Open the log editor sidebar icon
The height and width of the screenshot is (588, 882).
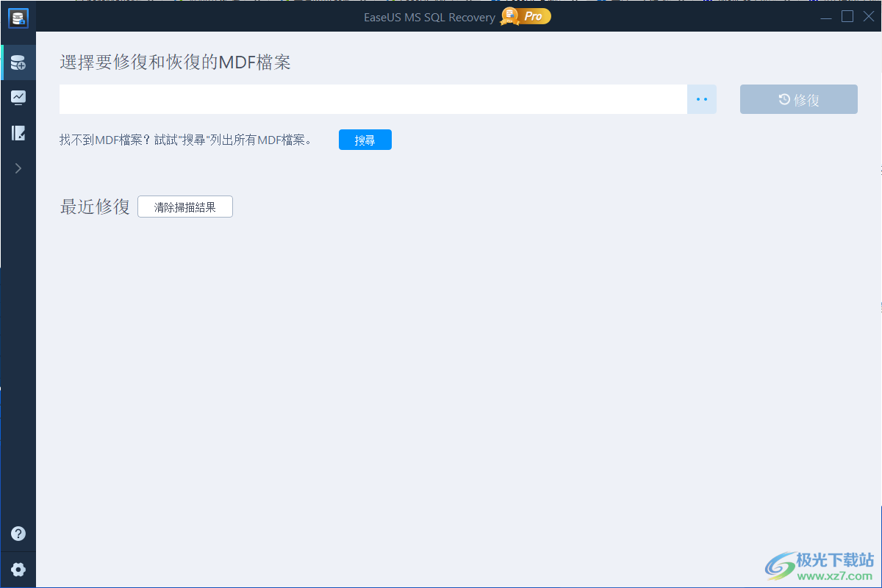point(18,133)
